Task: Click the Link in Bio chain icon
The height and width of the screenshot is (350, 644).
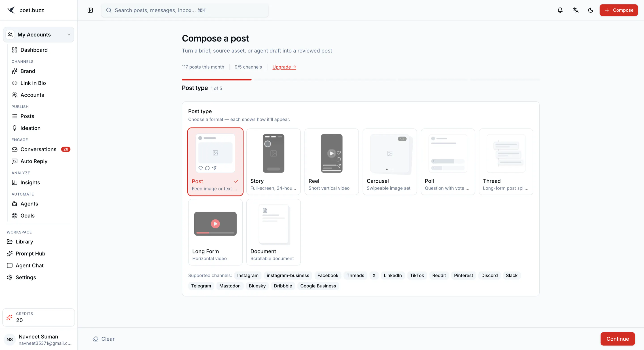Action: (15, 83)
